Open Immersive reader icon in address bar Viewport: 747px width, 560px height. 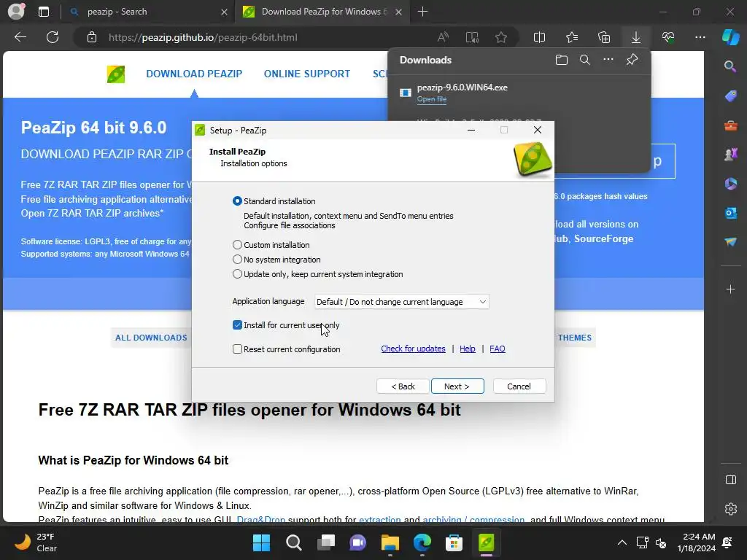pyautogui.click(x=472, y=37)
